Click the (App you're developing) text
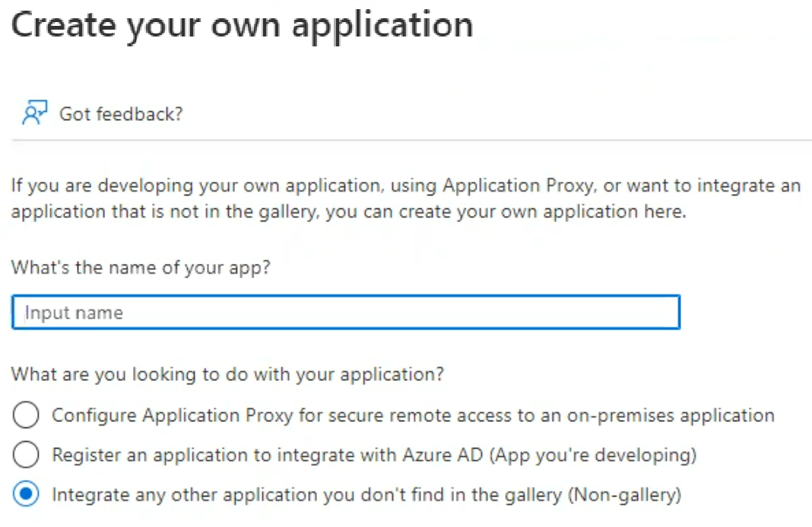The width and height of the screenshot is (812, 527). (x=593, y=455)
